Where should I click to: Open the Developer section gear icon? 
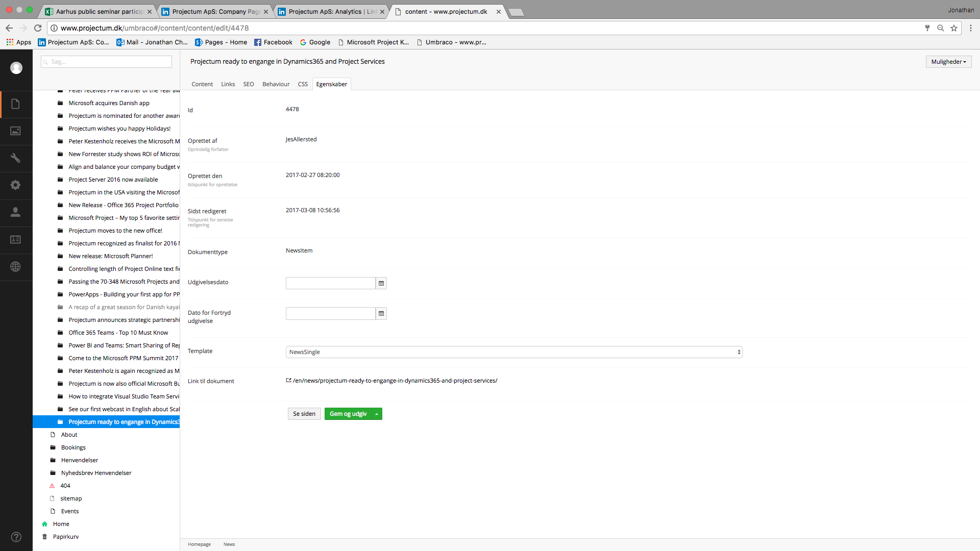point(16,185)
